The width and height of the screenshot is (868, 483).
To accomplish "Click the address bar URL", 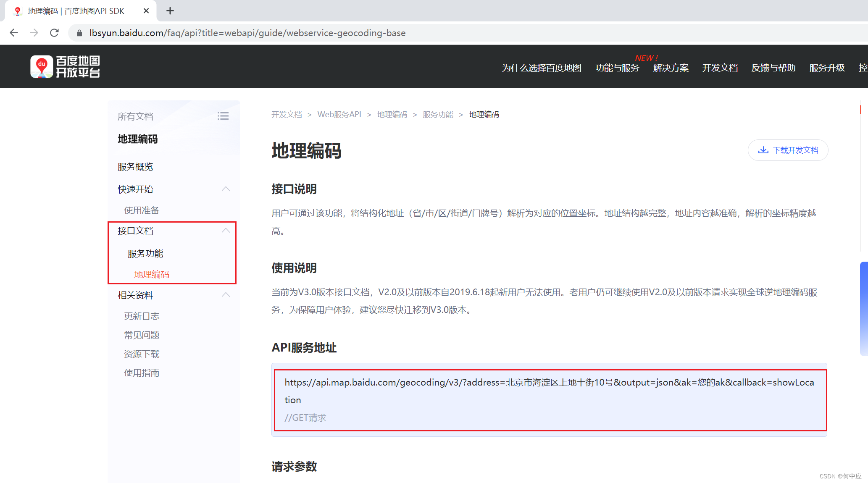I will pos(247,33).
